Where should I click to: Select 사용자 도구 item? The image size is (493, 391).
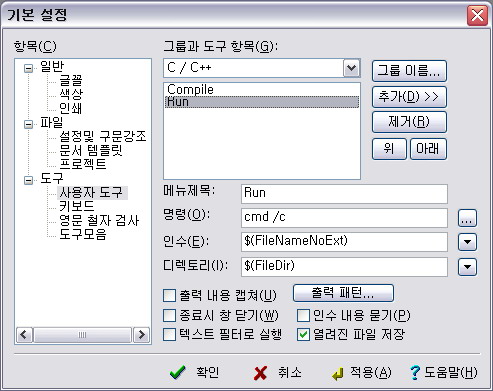click(92, 193)
